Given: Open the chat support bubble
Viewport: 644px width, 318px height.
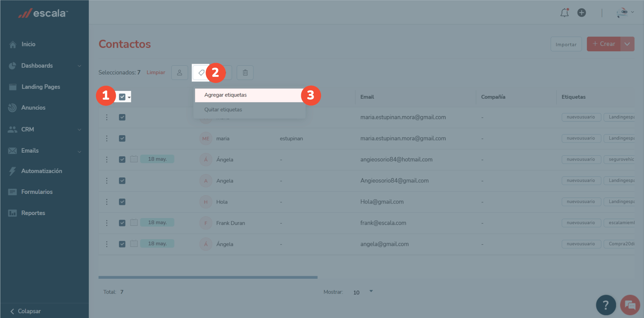Looking at the screenshot, I should tap(630, 305).
